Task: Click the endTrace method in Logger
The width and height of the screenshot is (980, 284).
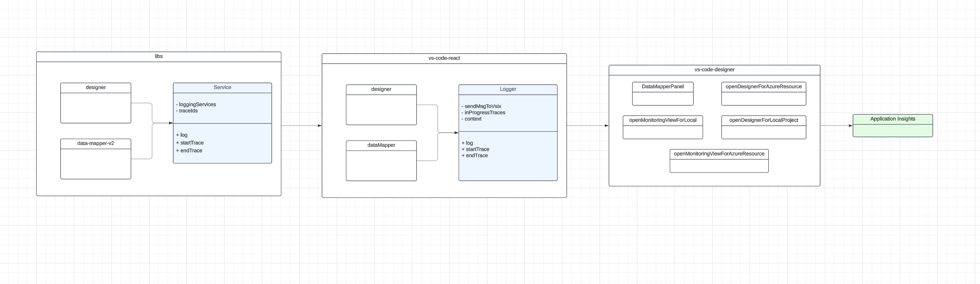Action: click(475, 156)
